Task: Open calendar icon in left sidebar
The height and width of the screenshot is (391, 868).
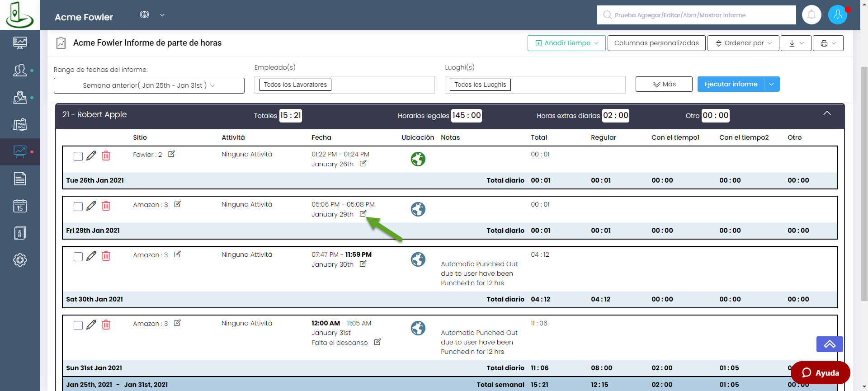Action: point(20,206)
